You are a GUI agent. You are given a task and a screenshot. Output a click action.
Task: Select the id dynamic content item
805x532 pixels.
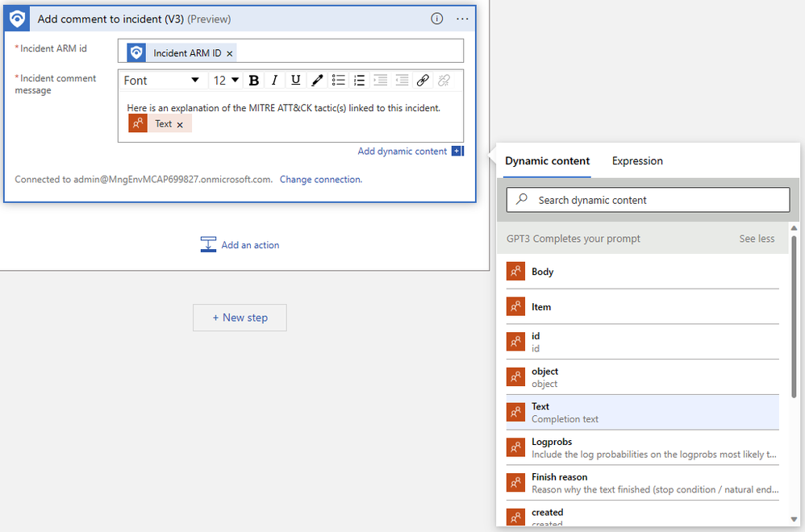[642, 343]
